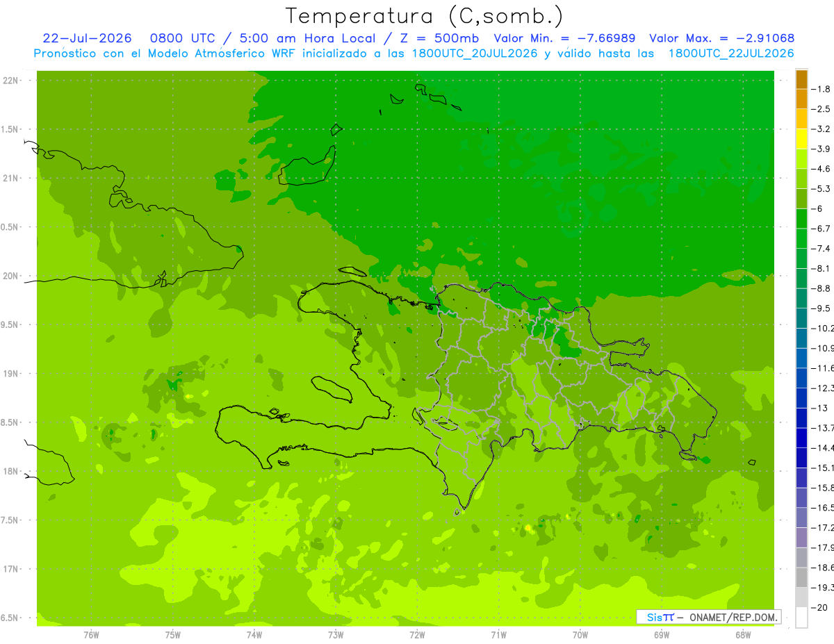Click the '-2.5' legend value
This screenshot has height=644, width=834.
(821, 109)
